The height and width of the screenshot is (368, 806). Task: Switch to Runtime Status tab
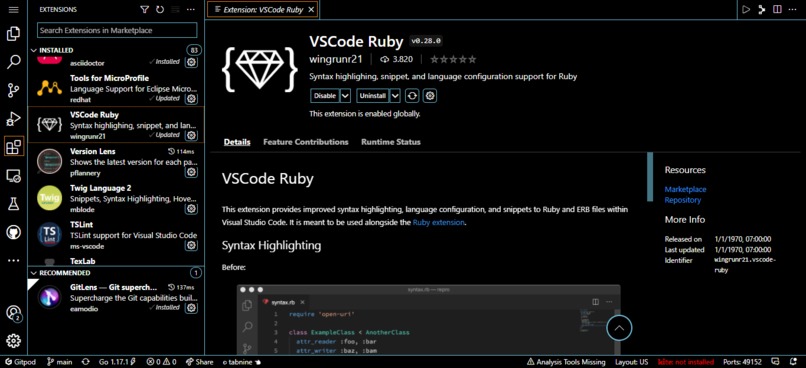pos(391,142)
